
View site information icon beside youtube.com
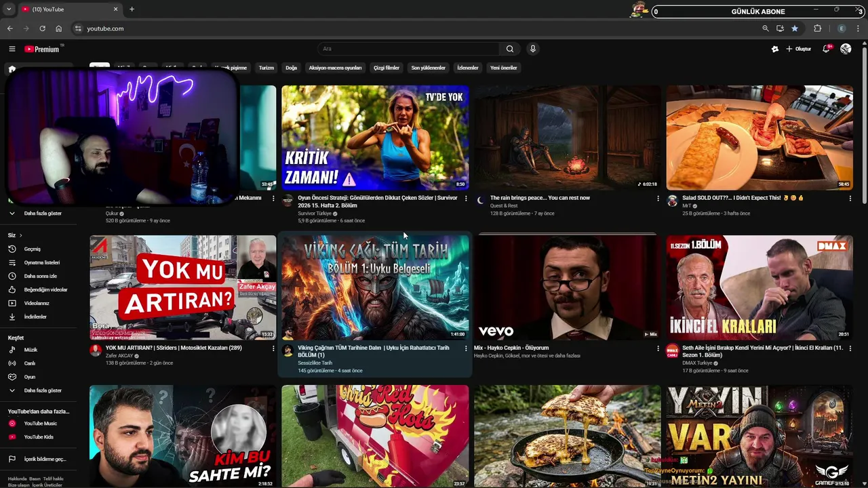pyautogui.click(x=78, y=28)
